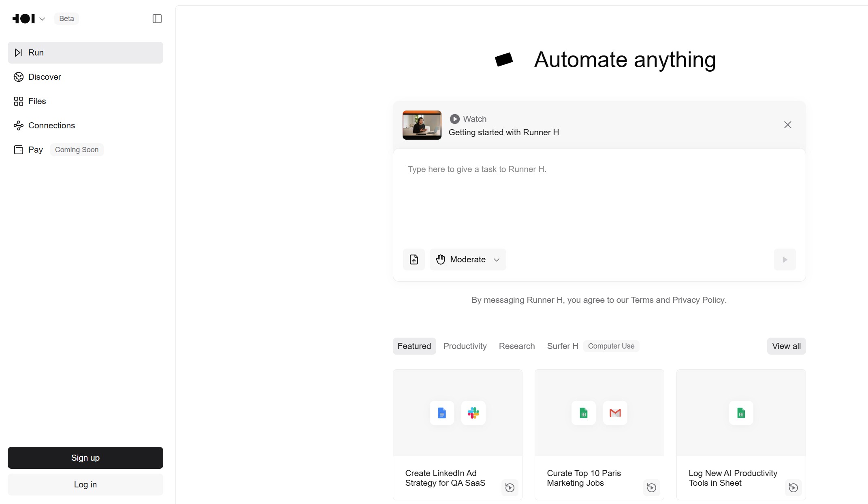
Task: Click the Sign up button
Action: [x=85, y=458]
